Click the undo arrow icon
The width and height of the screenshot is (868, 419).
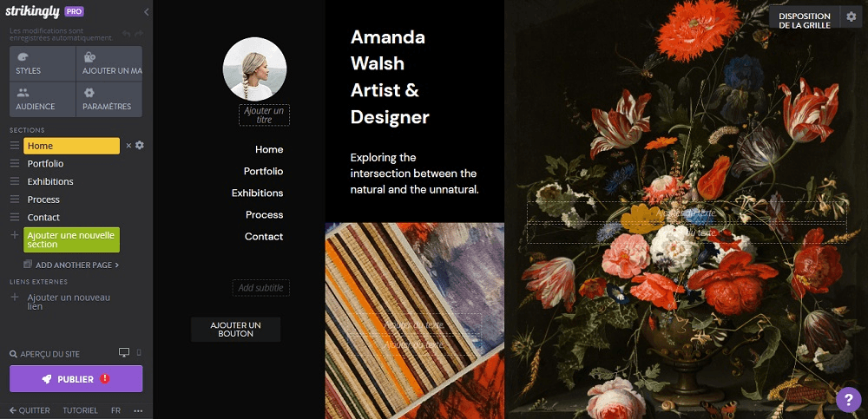click(x=126, y=35)
